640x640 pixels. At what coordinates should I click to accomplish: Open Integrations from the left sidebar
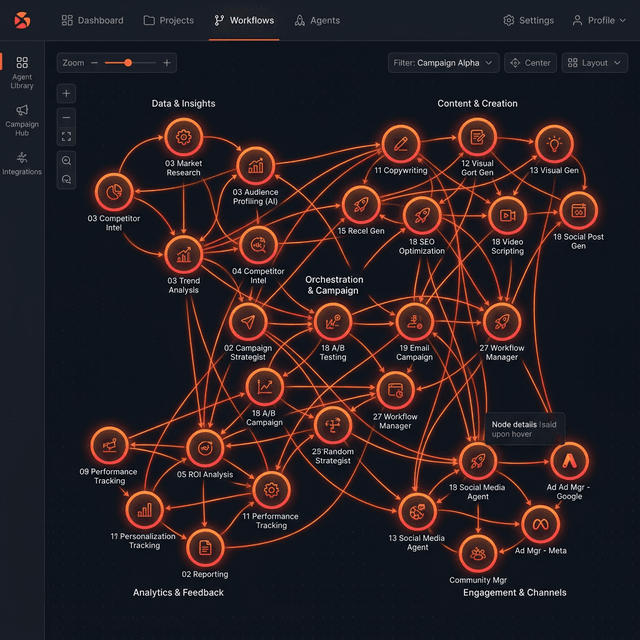[22, 163]
